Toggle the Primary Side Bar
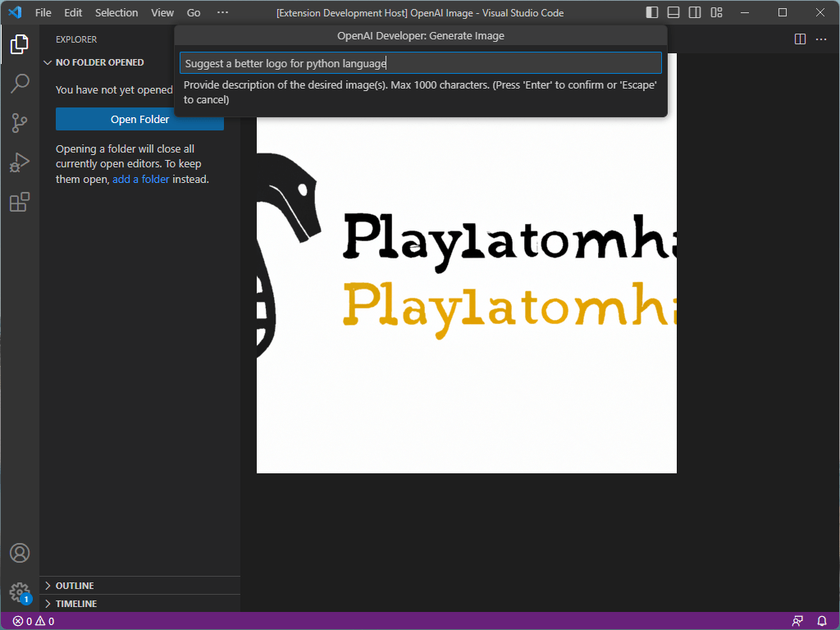840x630 pixels. tap(651, 12)
